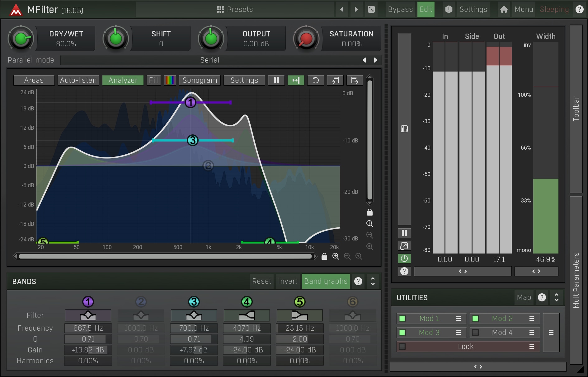Open band 1 filter type selector
This screenshot has width=588, height=377.
click(x=88, y=315)
